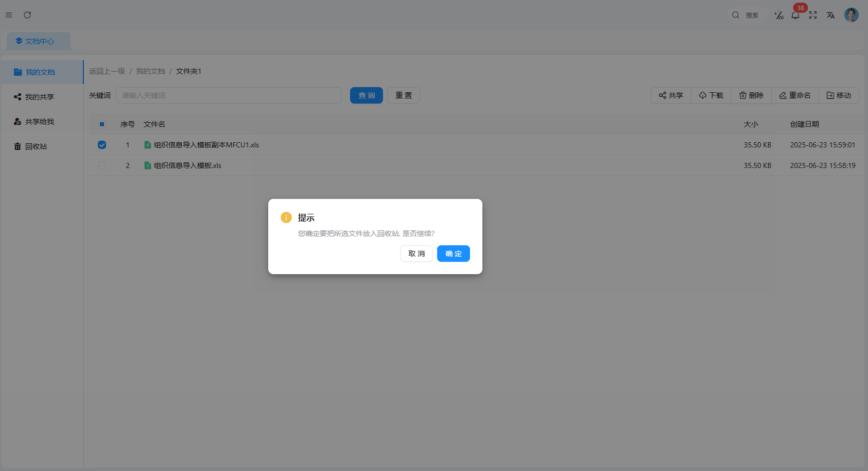
Task: Open 我的文档 in the sidebar
Action: (x=42, y=72)
